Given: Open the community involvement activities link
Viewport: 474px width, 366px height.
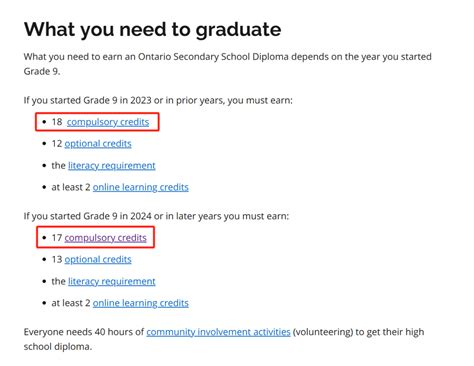Looking at the screenshot, I should click(218, 332).
